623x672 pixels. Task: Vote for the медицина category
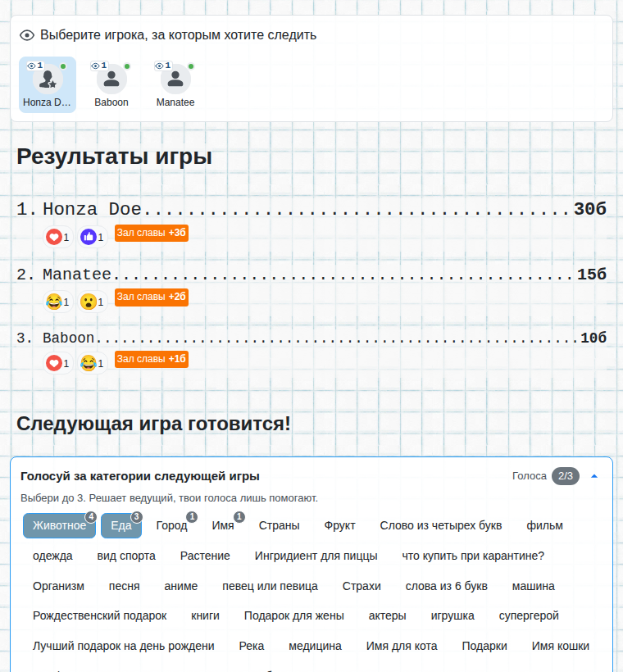[315, 646]
